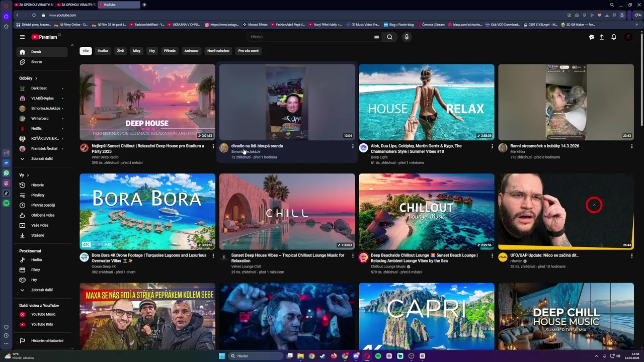The width and height of the screenshot is (644, 362).
Task: Select the Příroda filter chip
Action: click(170, 51)
